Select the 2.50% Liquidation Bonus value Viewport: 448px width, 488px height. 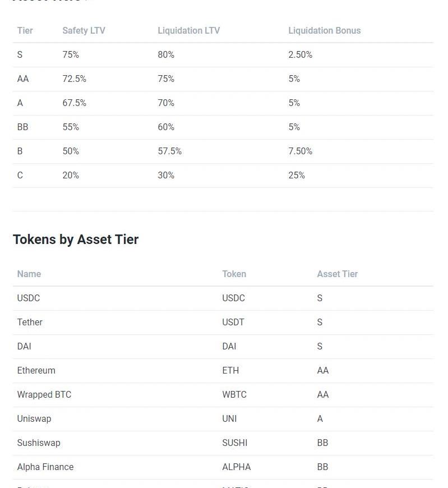pos(300,55)
